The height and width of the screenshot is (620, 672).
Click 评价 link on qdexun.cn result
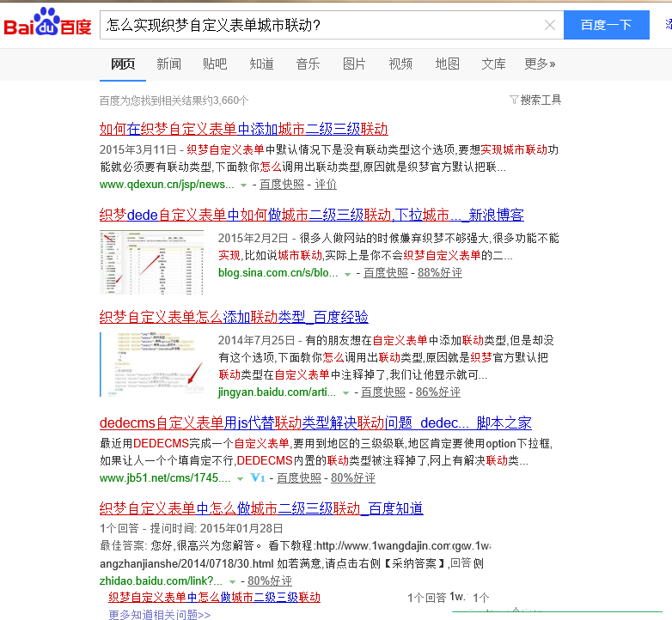point(326,185)
